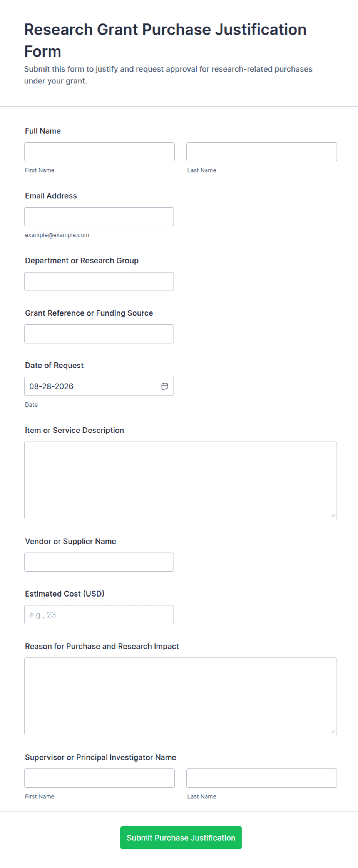Click the Date of Request label
358x868 pixels.
pos(54,366)
